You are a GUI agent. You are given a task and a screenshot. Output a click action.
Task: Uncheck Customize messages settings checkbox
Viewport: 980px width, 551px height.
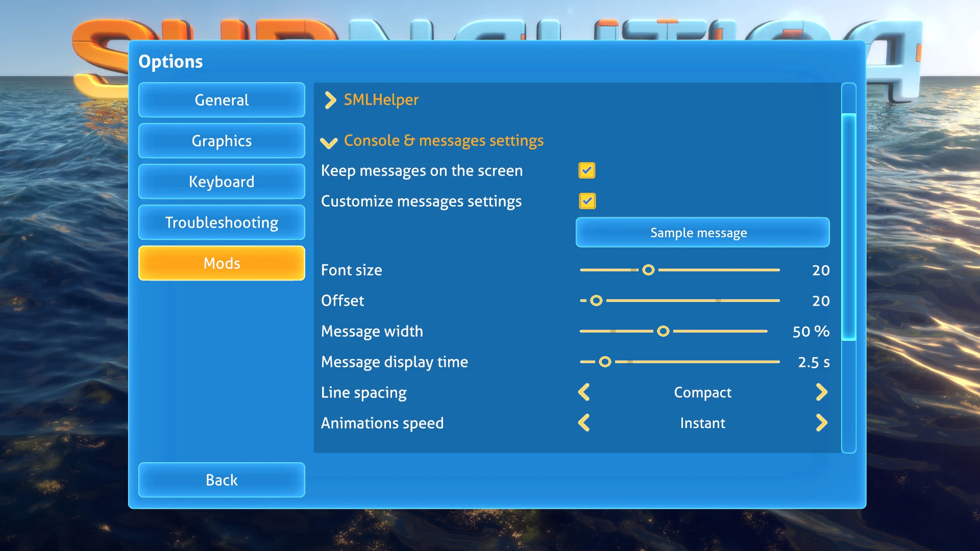587,201
